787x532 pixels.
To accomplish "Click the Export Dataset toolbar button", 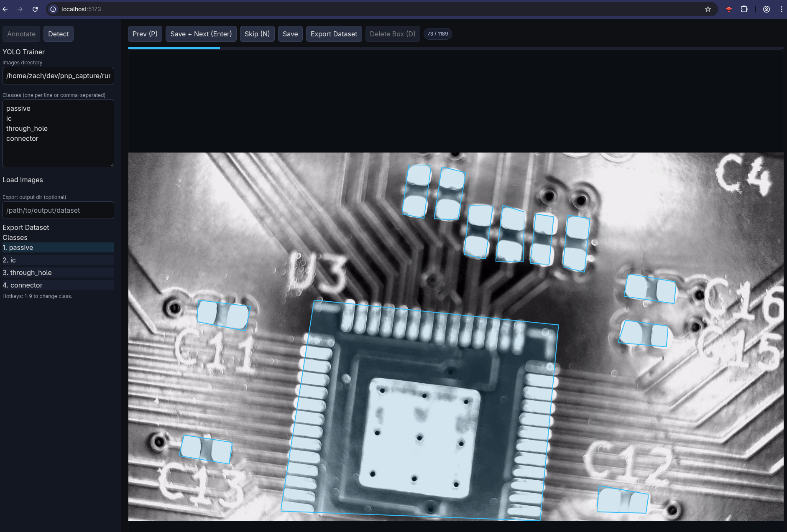I will tap(334, 34).
